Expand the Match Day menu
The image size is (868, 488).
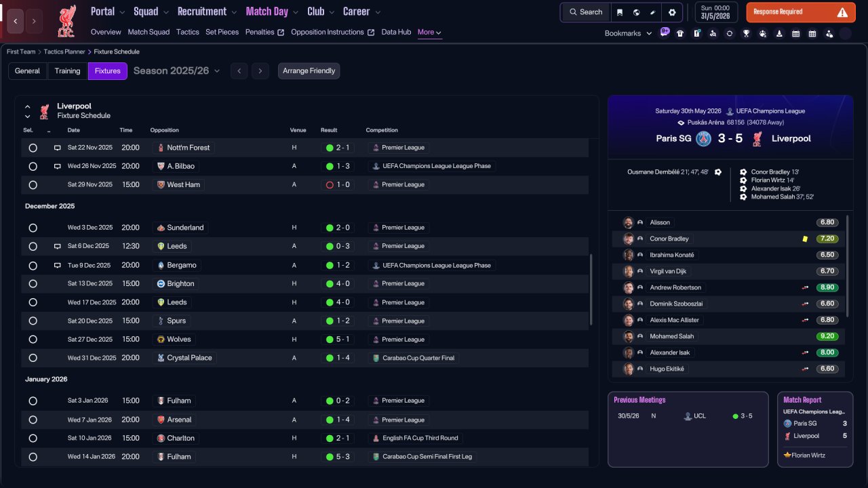tap(272, 12)
